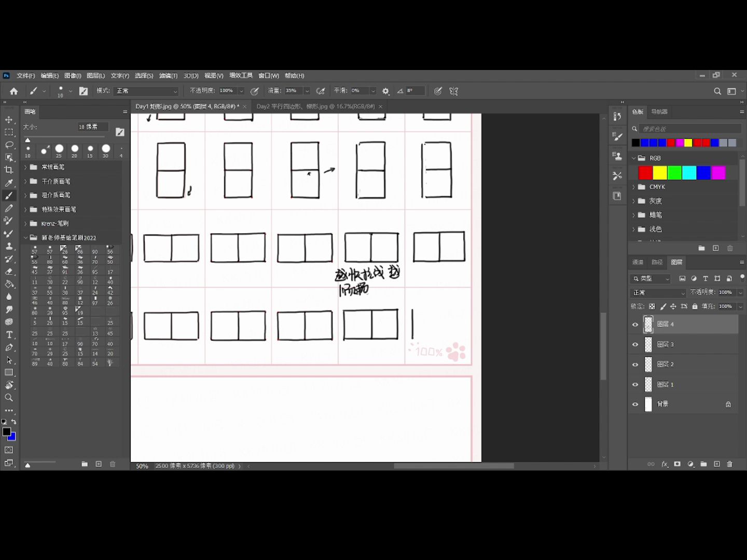Switch to 路径 panel tab
The image size is (747, 560).
click(x=657, y=262)
